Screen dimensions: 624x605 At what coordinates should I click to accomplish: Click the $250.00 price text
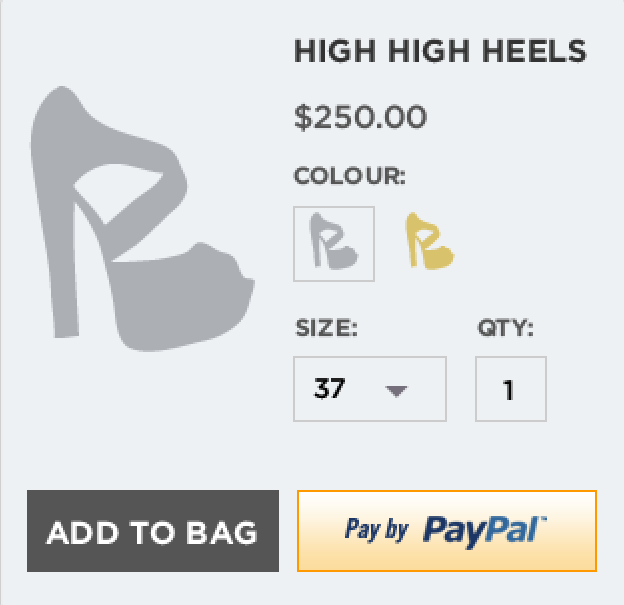[x=360, y=117]
